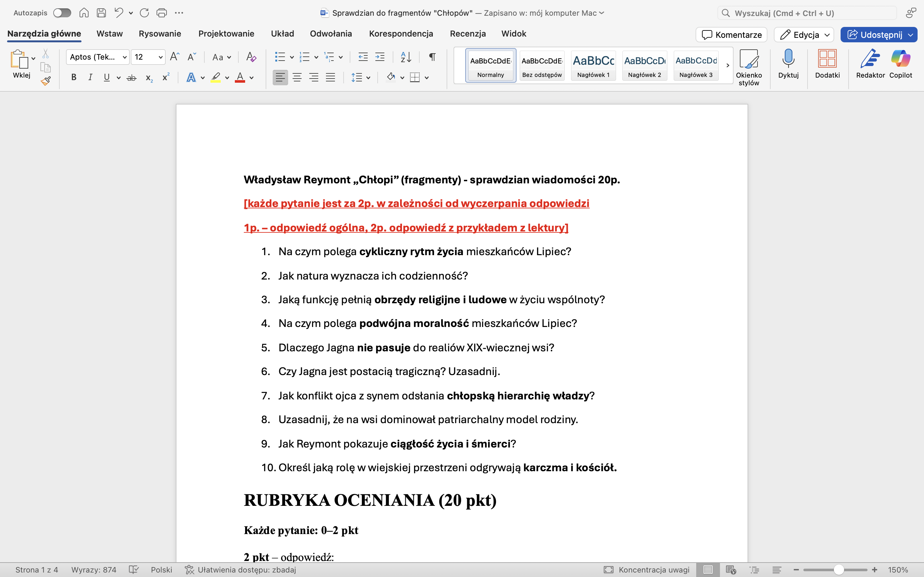924x577 pixels.
Task: Open the font name dropdown
Action: [124, 57]
